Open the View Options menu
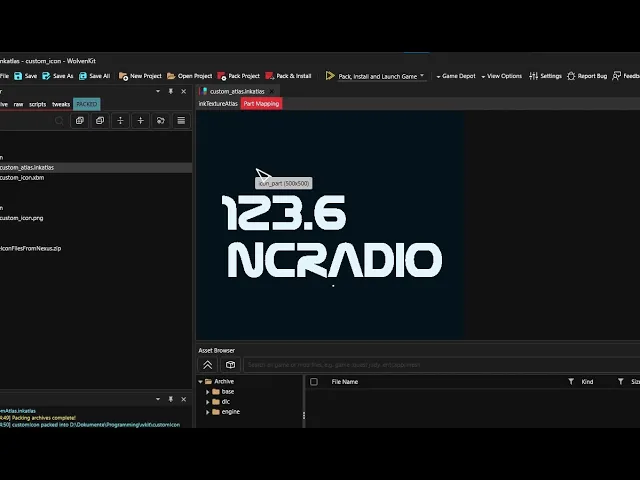Image resolution: width=640 pixels, height=480 pixels. (x=501, y=76)
